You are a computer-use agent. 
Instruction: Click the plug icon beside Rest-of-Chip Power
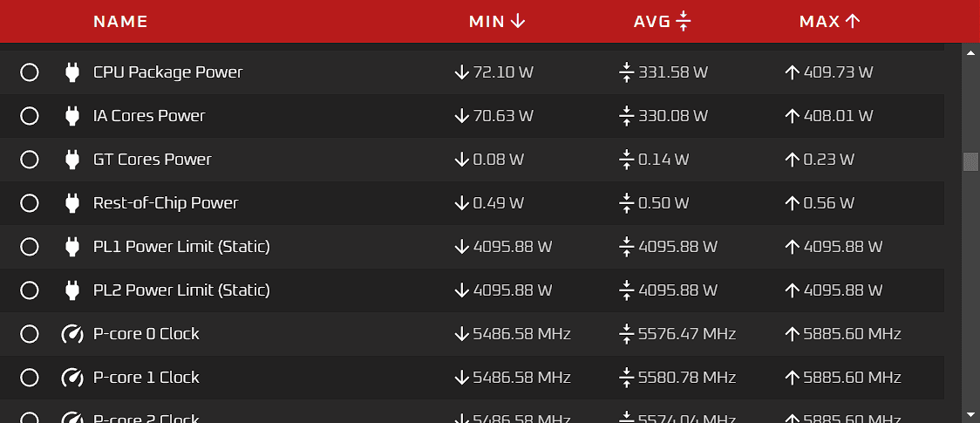point(72,203)
